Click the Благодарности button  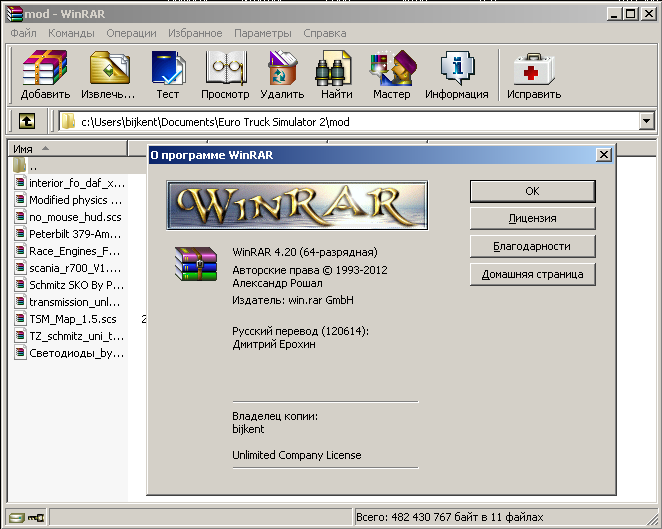pyautogui.click(x=532, y=246)
